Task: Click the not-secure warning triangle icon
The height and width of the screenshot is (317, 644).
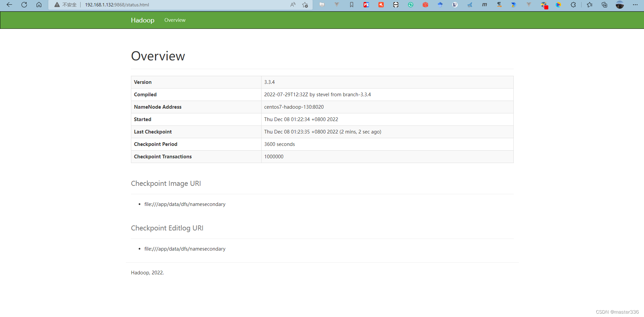Action: 57,5
